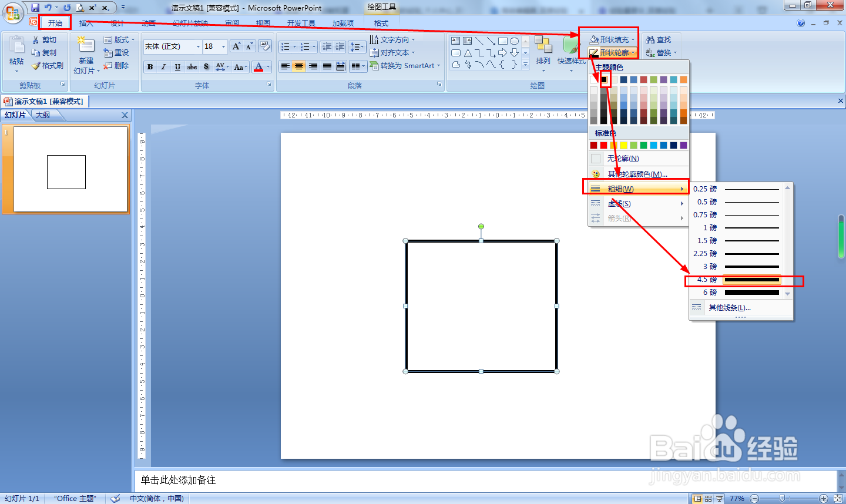Open the 排列 arrange dropdown
Viewport: 846px width, 504px height.
pyautogui.click(x=543, y=53)
